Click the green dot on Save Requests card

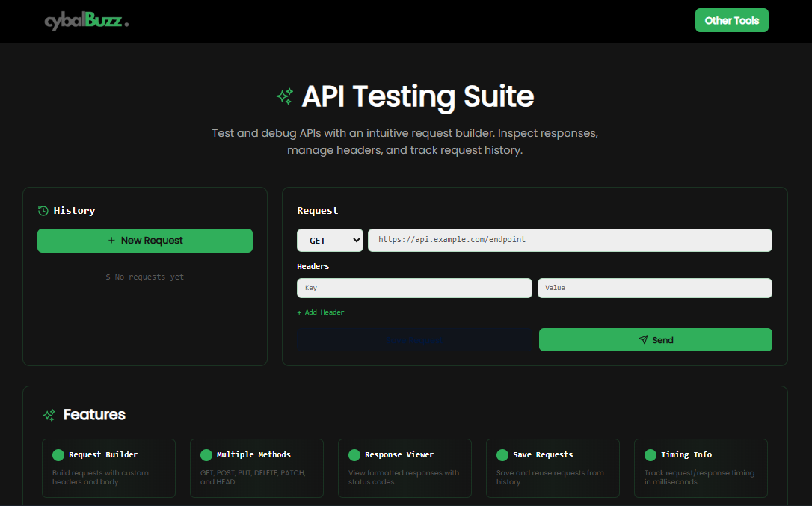coord(502,454)
